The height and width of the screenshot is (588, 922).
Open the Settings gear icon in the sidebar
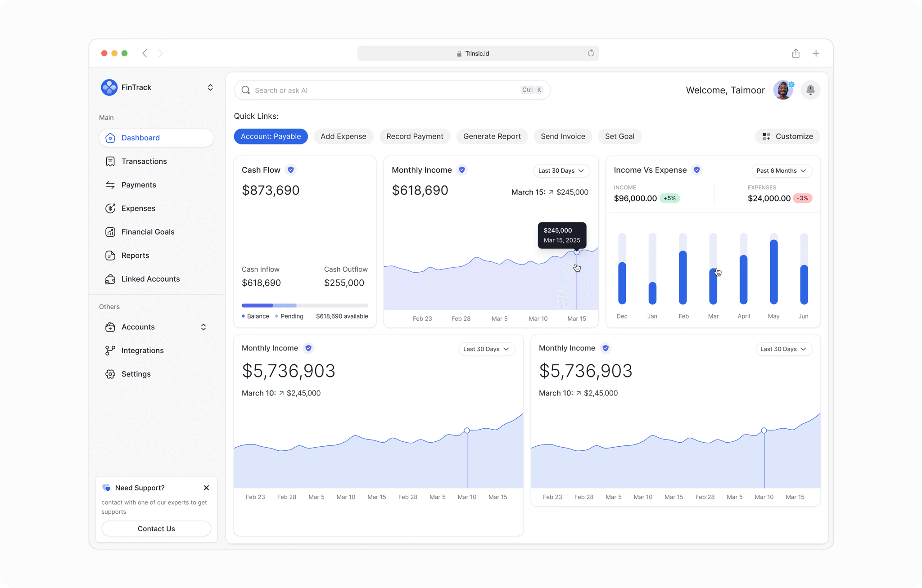click(110, 374)
